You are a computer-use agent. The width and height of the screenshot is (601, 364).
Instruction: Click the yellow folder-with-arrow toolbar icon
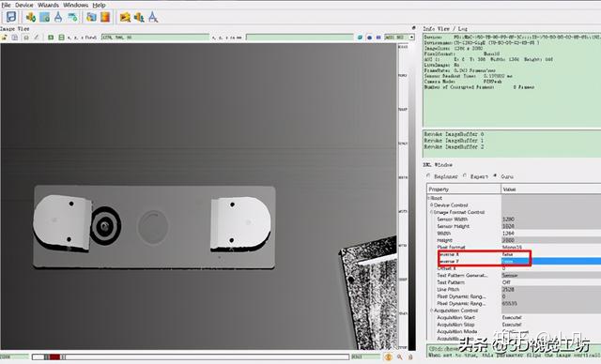125,17
